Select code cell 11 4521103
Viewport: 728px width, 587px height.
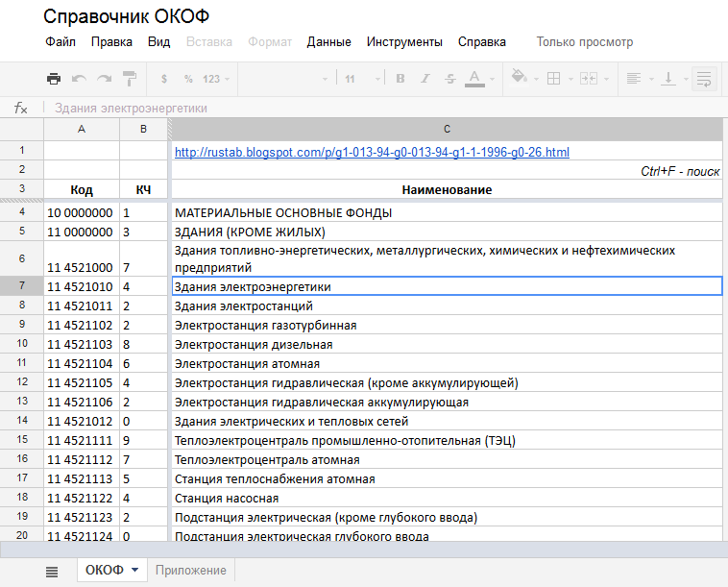coord(82,344)
